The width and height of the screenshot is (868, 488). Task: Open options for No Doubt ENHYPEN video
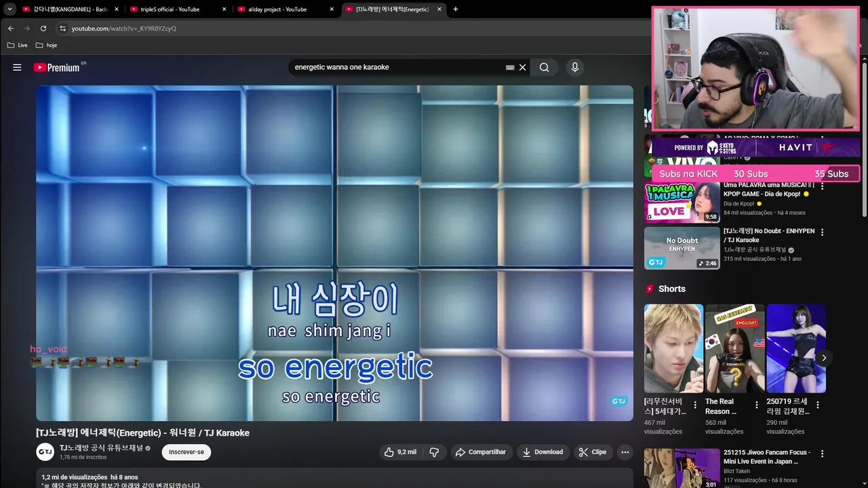coord(823,232)
